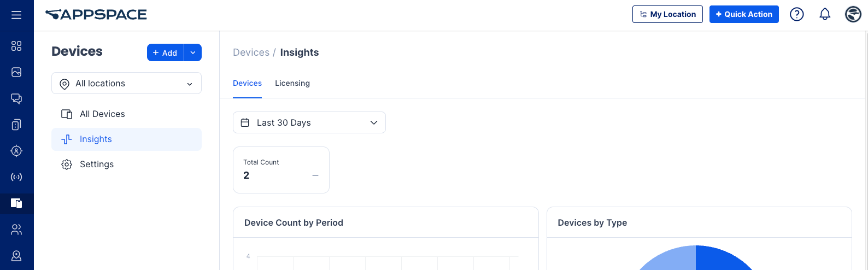Open the user profile avatar
The width and height of the screenshot is (868, 270).
pos(853,14)
